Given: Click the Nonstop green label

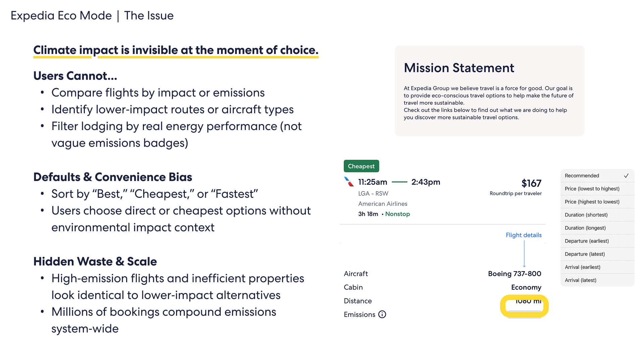Looking at the screenshot, I should (397, 214).
